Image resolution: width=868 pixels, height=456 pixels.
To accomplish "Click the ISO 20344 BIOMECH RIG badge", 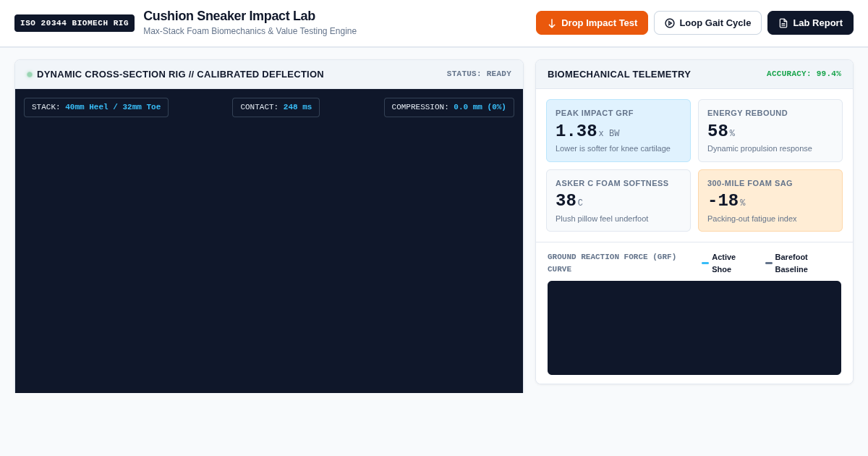I will tap(75, 23).
